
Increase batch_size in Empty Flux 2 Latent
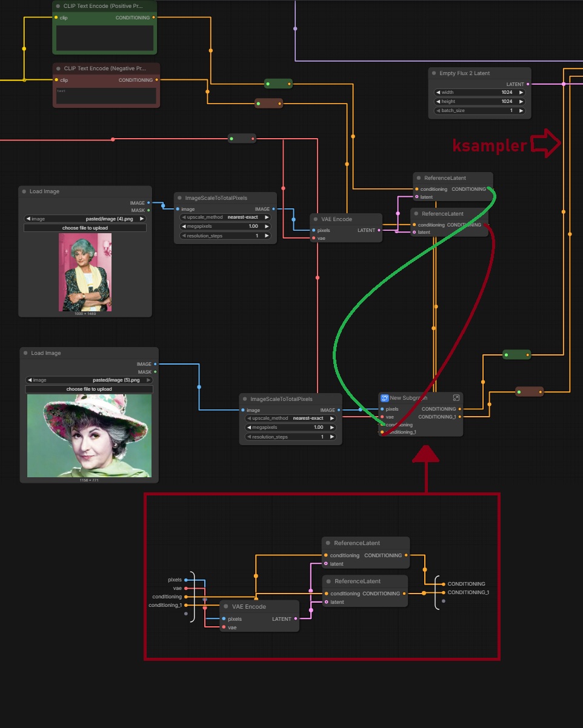coord(520,111)
